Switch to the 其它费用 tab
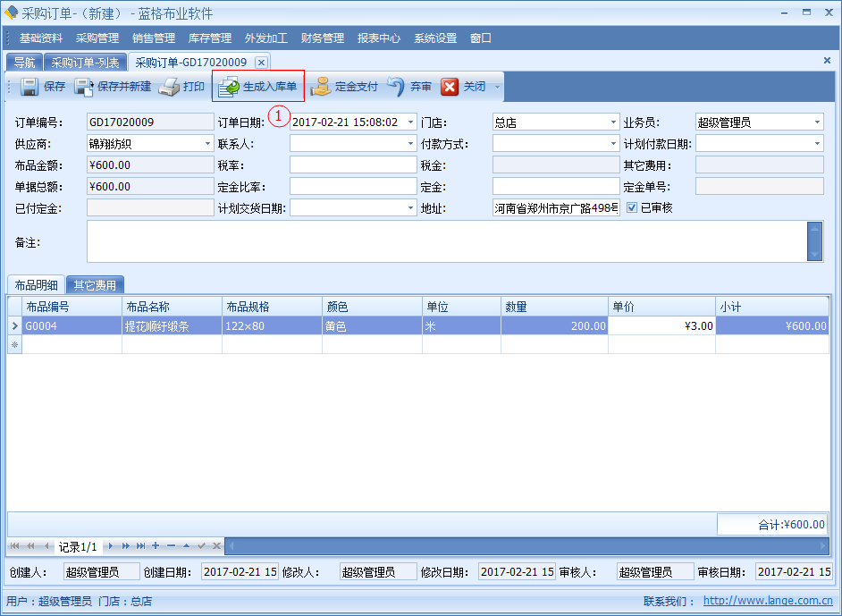 coord(95,285)
